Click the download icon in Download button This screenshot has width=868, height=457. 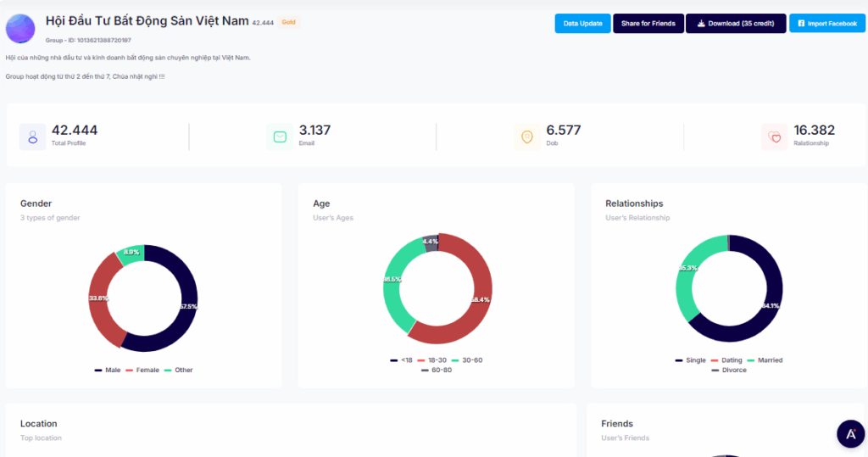701,24
